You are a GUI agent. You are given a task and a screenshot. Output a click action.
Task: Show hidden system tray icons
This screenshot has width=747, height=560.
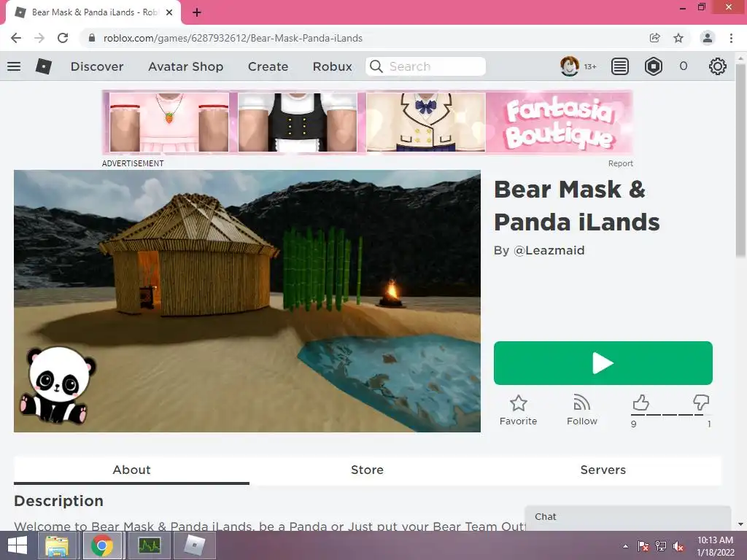pyautogui.click(x=625, y=546)
